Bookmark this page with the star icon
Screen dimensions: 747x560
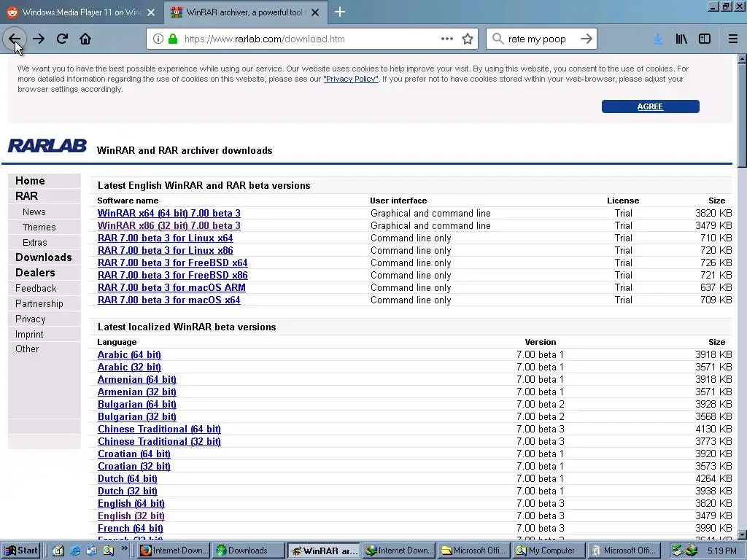[468, 39]
